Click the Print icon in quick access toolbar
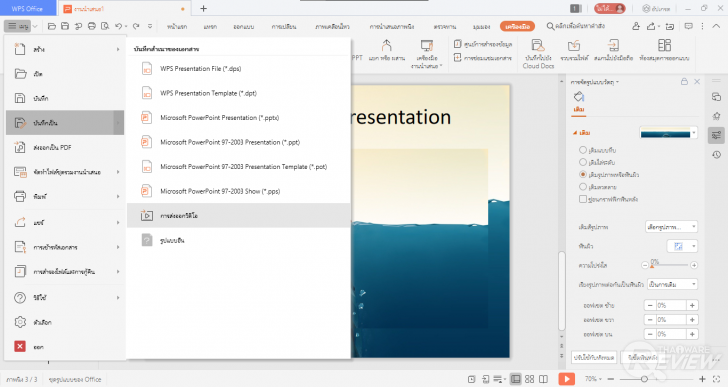Image resolution: width=728 pixels, height=387 pixels. (x=92, y=26)
